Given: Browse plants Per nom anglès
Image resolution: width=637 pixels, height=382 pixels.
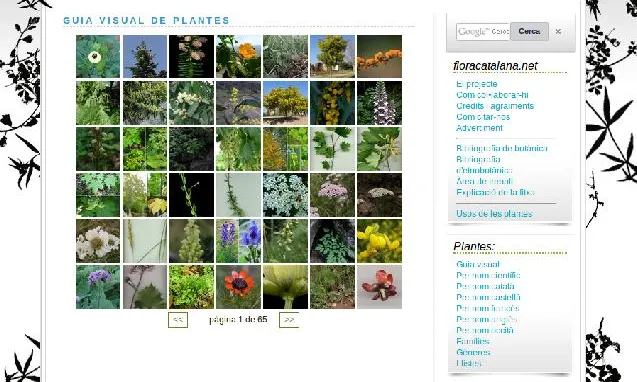Looking at the screenshot, I should click(x=487, y=319).
